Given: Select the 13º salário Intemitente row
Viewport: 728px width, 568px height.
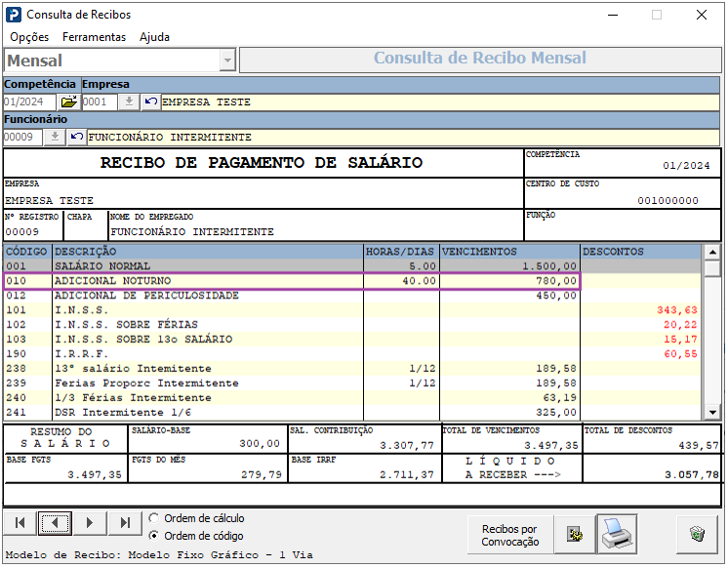Looking at the screenshot, I should point(353,368).
